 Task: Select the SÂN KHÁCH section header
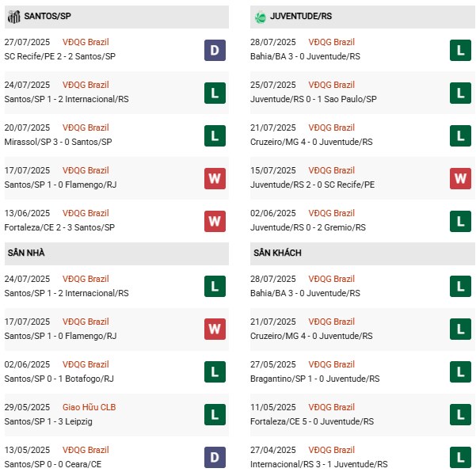coord(277,253)
